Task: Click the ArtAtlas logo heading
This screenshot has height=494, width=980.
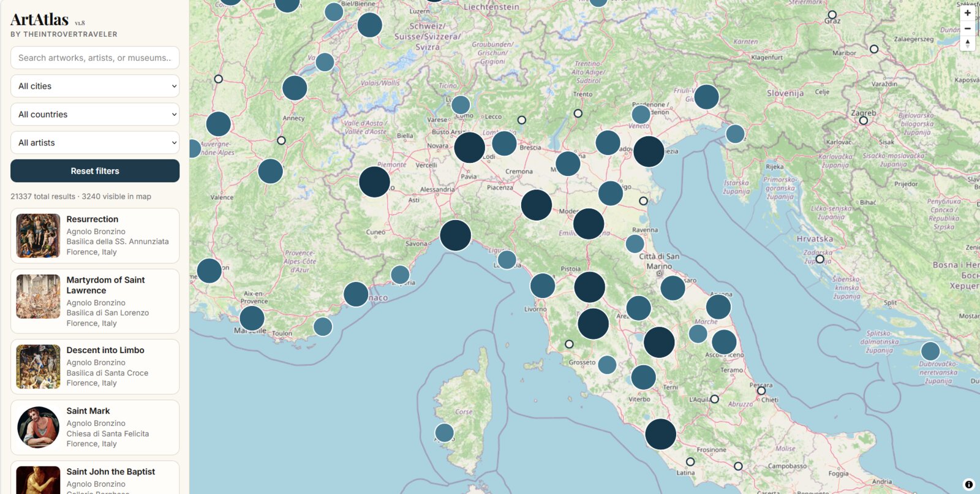Action: point(39,20)
